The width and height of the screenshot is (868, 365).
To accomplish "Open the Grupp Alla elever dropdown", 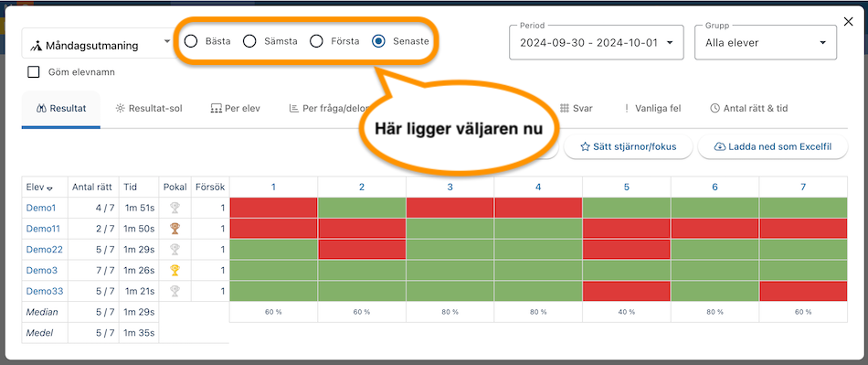I will point(766,43).
